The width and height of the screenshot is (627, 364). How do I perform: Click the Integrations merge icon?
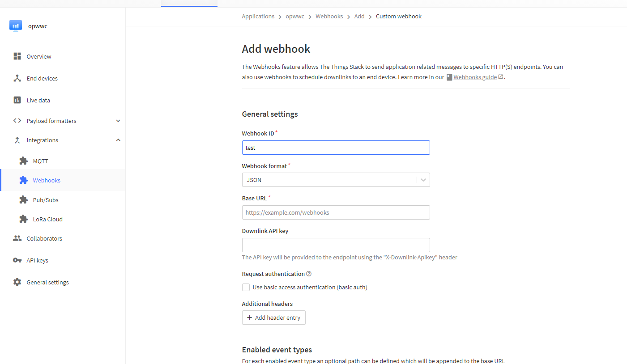(x=17, y=140)
